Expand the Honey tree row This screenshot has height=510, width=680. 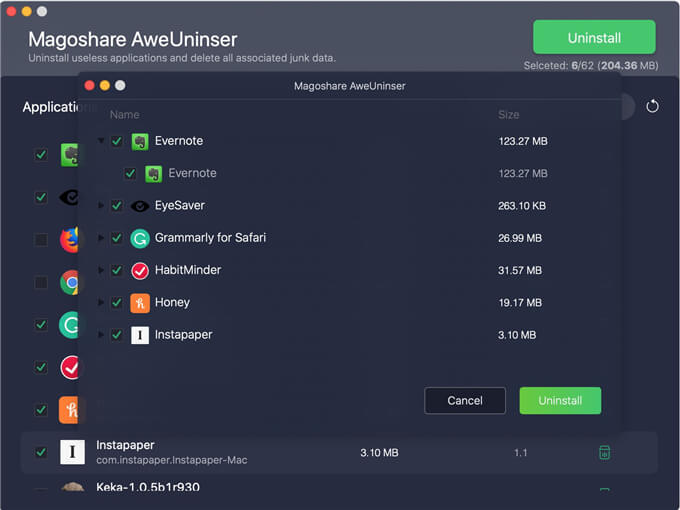coord(101,302)
